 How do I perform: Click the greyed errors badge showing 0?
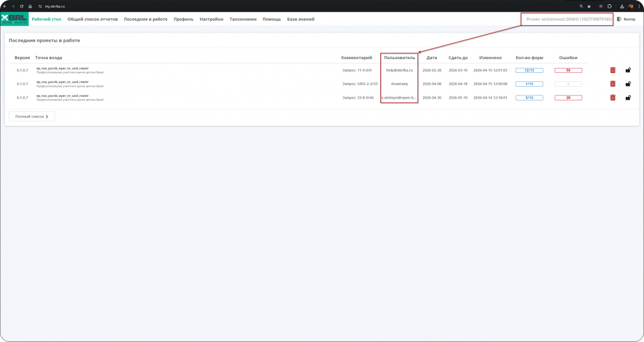pos(568,84)
